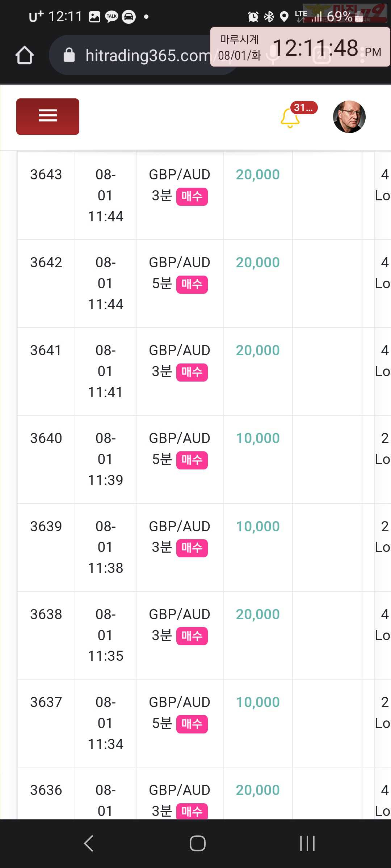Select the 08-01 11:34 date cell
The width and height of the screenshot is (391, 868).
(x=105, y=723)
